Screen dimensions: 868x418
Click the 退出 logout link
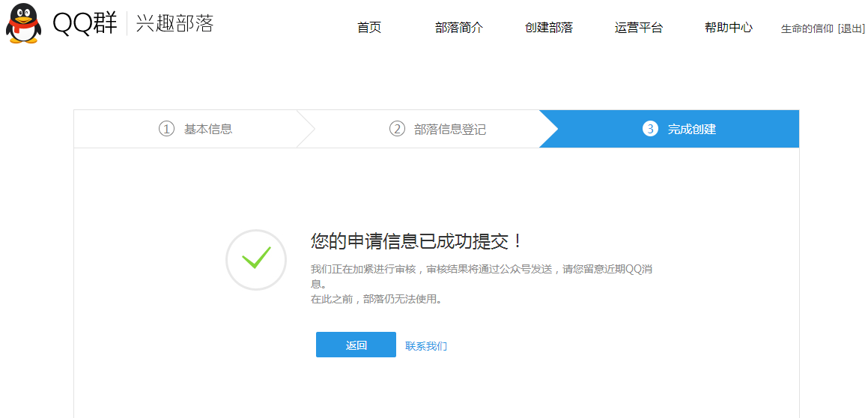(x=852, y=28)
